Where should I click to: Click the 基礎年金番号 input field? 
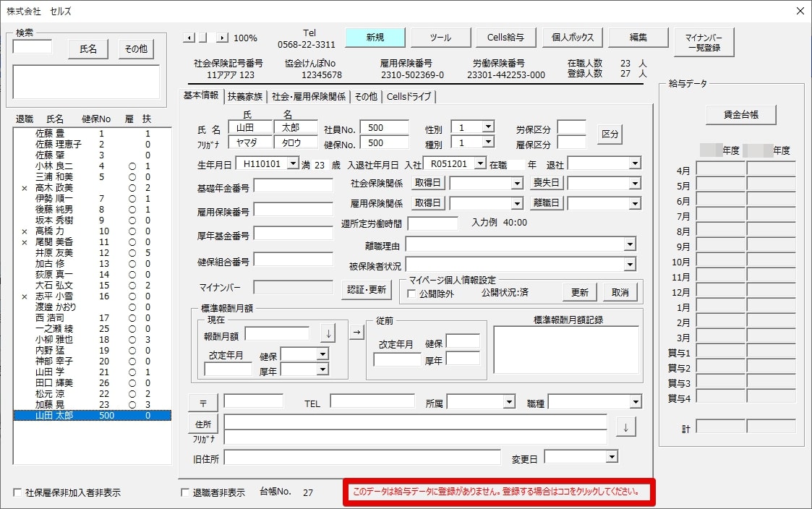pos(293,186)
